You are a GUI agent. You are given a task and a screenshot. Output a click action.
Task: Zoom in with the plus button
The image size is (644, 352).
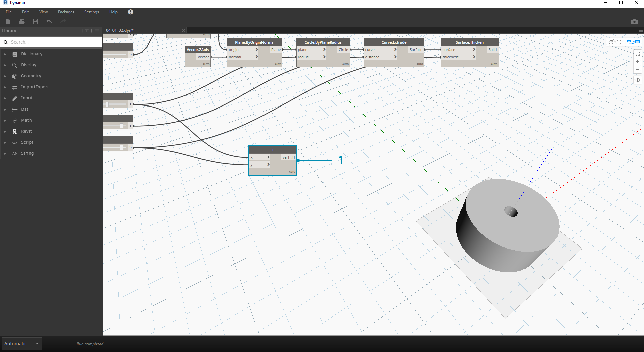(637, 62)
